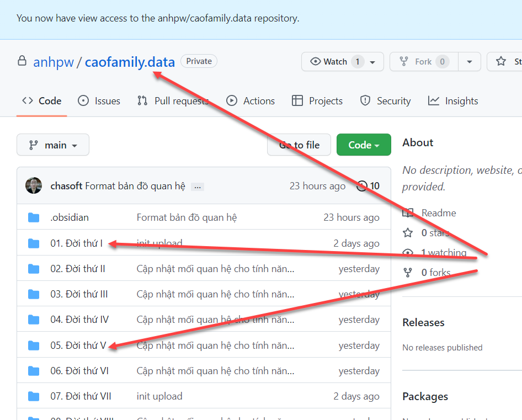Click the folder icon for 02. Đời thứ II

pyautogui.click(x=34, y=269)
